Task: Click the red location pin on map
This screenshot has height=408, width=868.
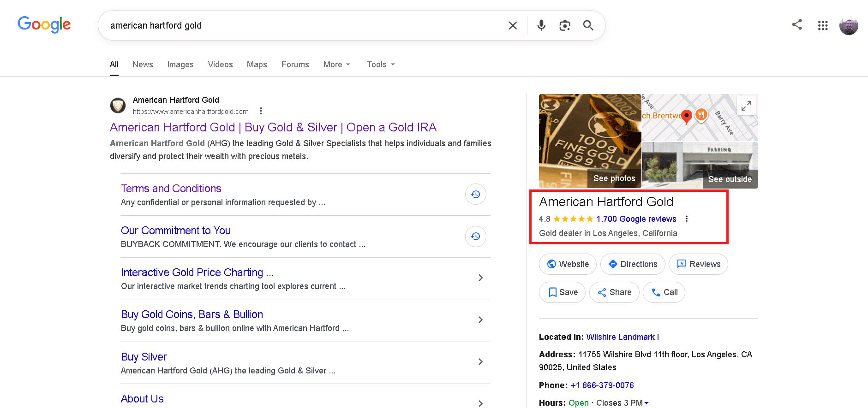Action: [x=687, y=117]
